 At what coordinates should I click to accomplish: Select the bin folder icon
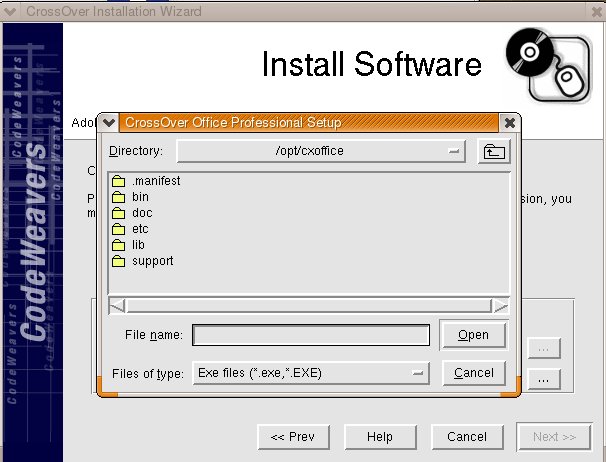[118, 197]
